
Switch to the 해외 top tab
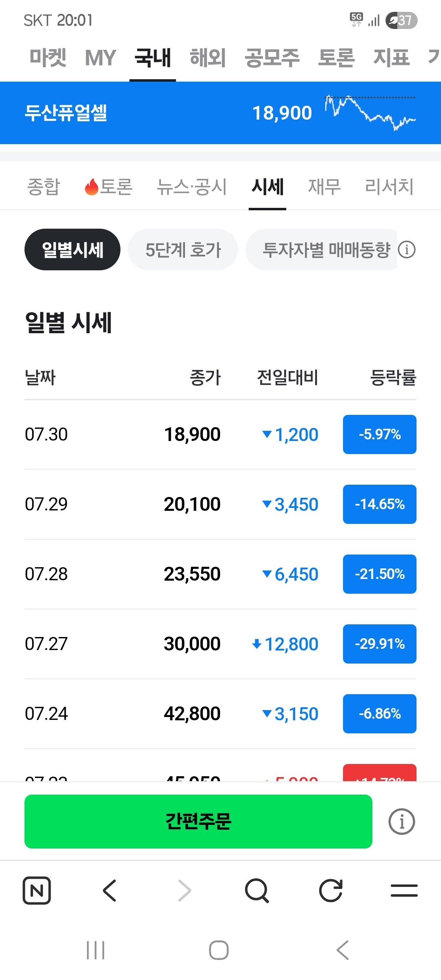point(208,58)
